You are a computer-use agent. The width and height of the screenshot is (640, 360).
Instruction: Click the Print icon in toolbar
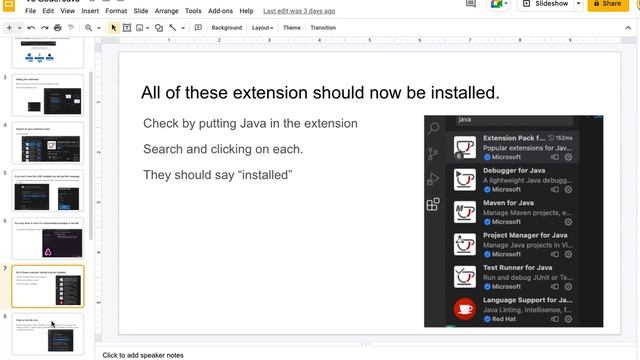click(58, 28)
